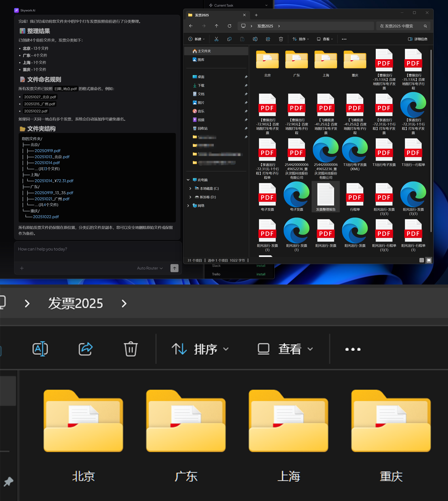Switch to large icons view in the status bar
The image size is (448, 501).
pos(428,260)
